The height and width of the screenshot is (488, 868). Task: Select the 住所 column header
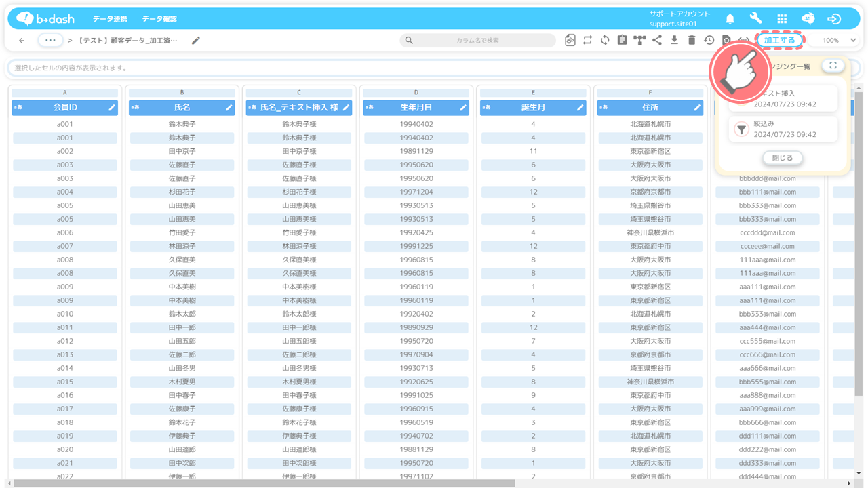click(650, 107)
